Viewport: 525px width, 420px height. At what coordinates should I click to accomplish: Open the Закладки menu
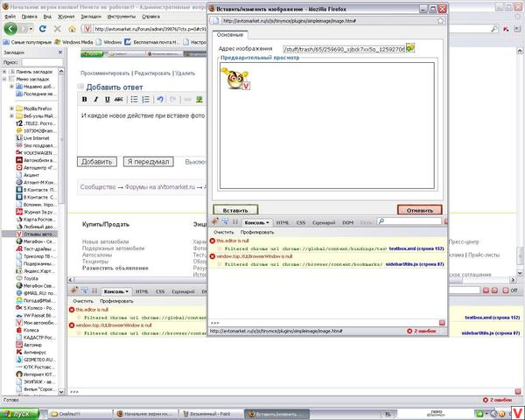point(91,17)
